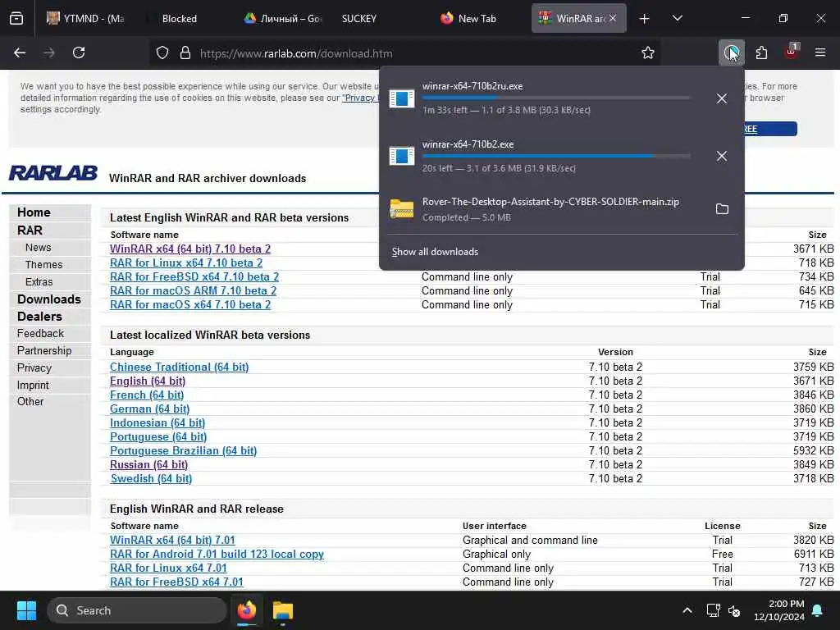Show hidden system tray icons
The width and height of the screenshot is (840, 630).
click(687, 610)
